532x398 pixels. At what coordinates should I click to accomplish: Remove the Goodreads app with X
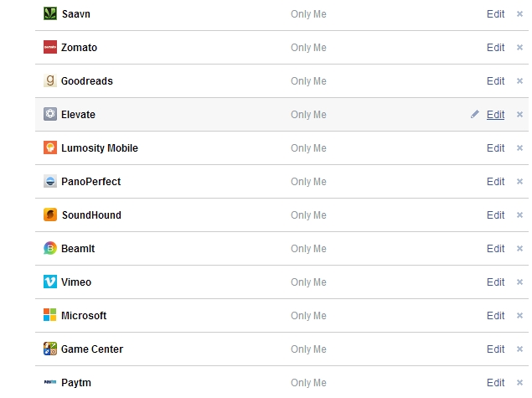(x=519, y=81)
